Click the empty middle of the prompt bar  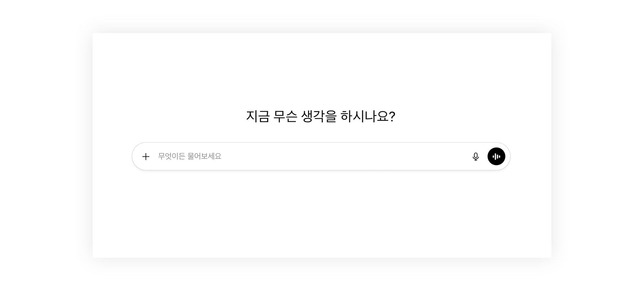[337, 156]
